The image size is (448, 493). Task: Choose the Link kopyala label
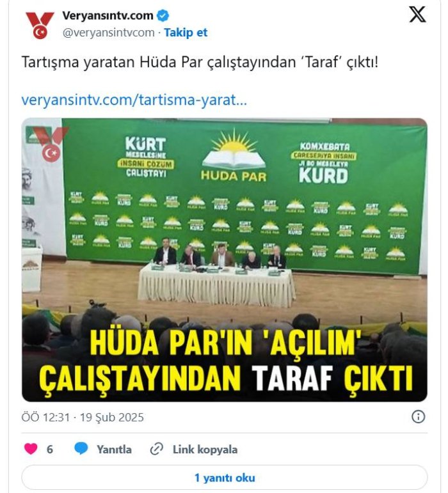point(205,450)
